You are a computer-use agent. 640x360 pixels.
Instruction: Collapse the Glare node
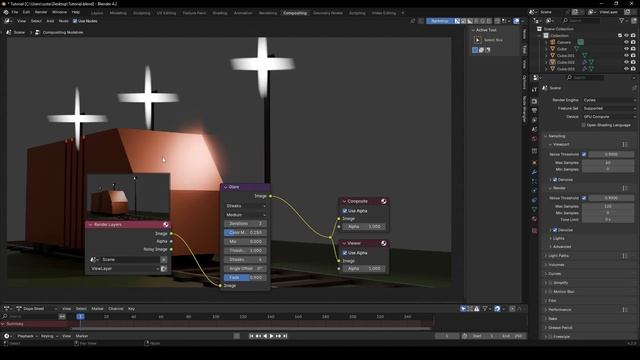click(225, 187)
